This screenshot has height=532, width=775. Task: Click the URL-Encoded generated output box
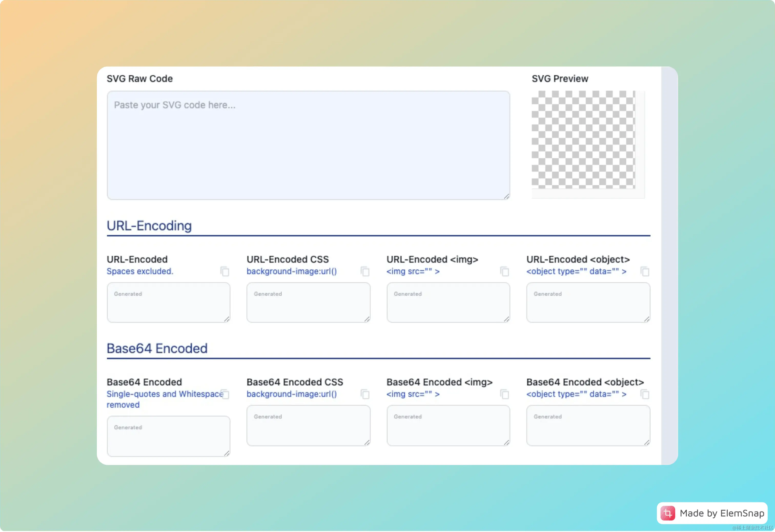(168, 303)
